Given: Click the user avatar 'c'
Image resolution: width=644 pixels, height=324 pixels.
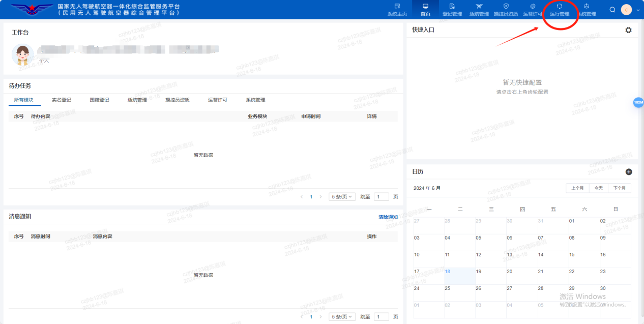Looking at the screenshot, I should pyautogui.click(x=627, y=10).
